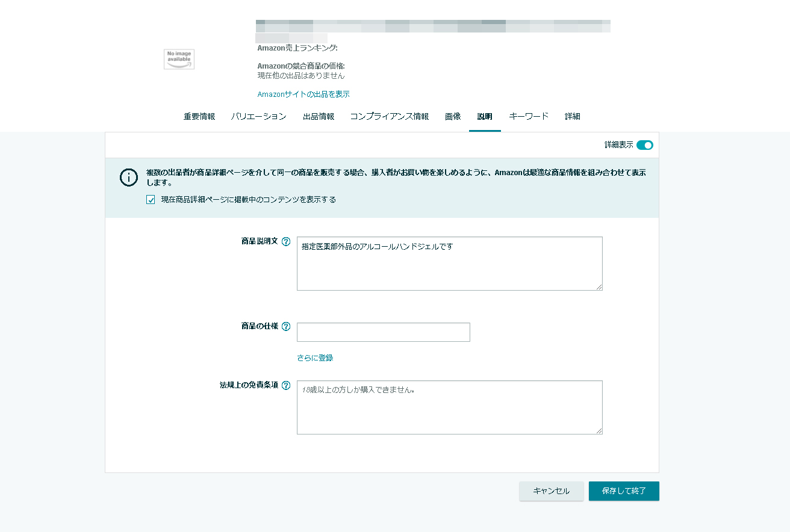Click help icon next to 商品の仕様
The image size is (790, 532).
click(x=286, y=327)
